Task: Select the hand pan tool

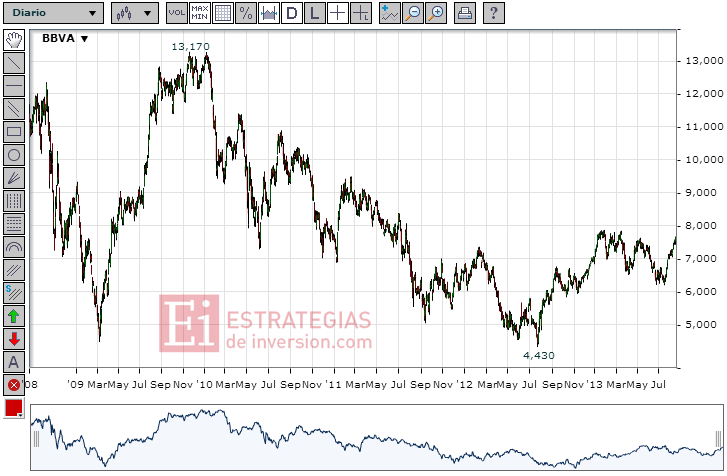Action: click(14, 40)
